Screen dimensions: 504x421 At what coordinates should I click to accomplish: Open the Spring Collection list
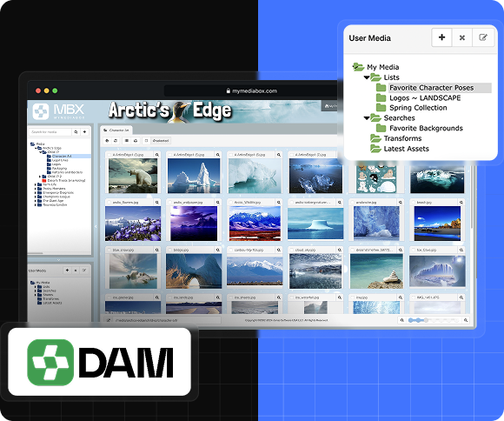tap(418, 108)
